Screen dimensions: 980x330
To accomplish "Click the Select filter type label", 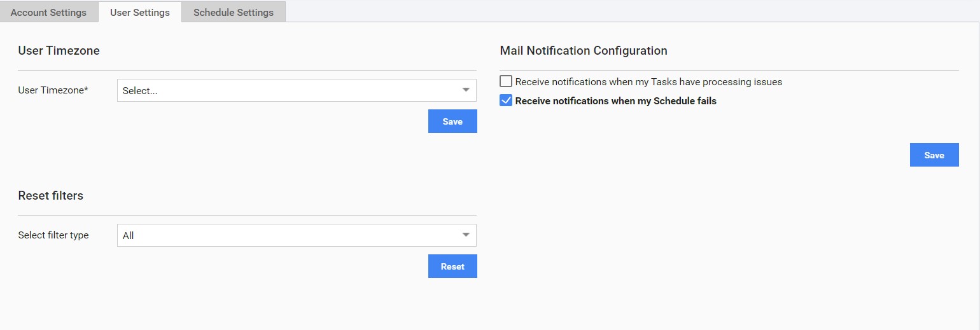I will click(x=53, y=235).
